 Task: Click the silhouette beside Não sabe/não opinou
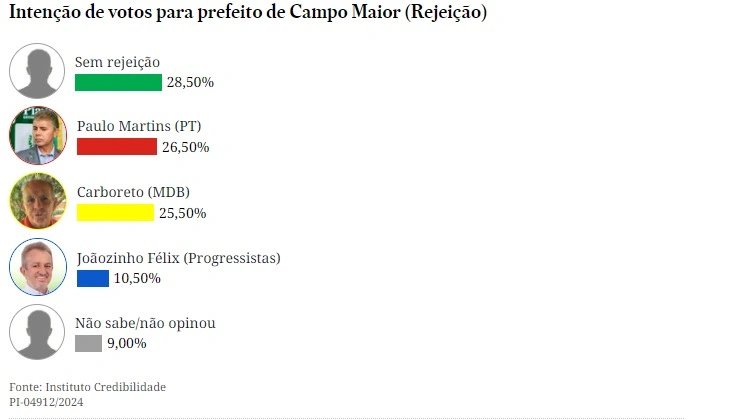point(37,332)
